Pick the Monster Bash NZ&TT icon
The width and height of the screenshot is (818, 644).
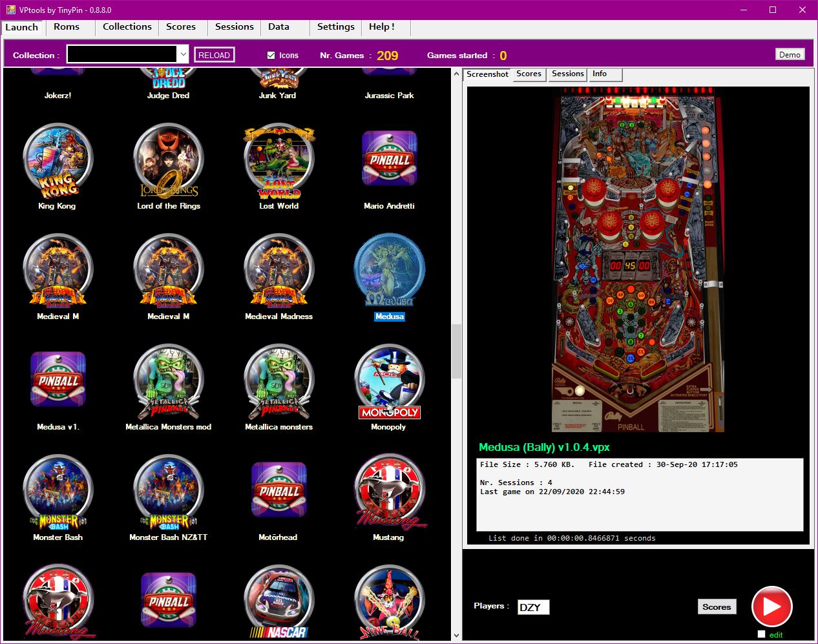[168, 491]
